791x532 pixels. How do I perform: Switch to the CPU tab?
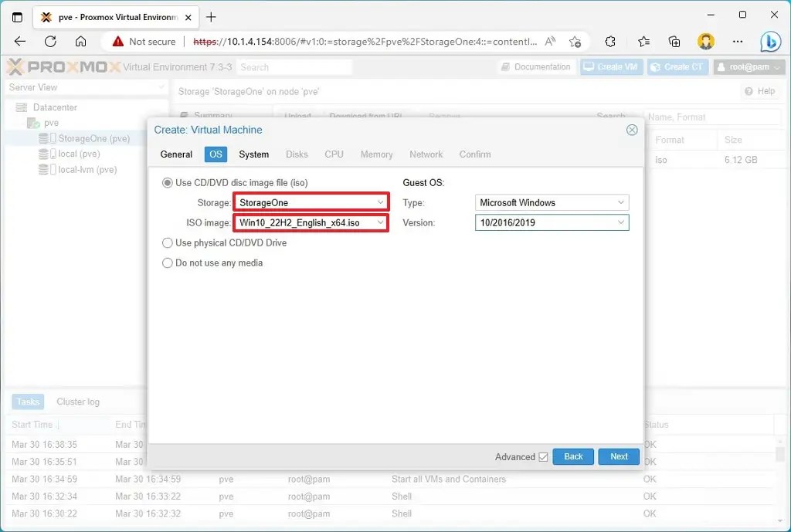coord(333,154)
